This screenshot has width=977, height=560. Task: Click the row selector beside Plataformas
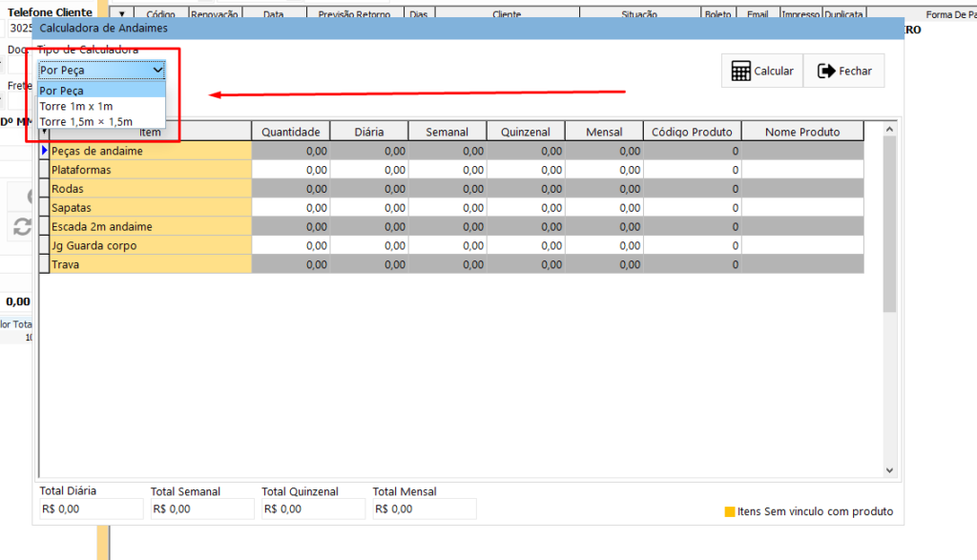click(x=44, y=170)
